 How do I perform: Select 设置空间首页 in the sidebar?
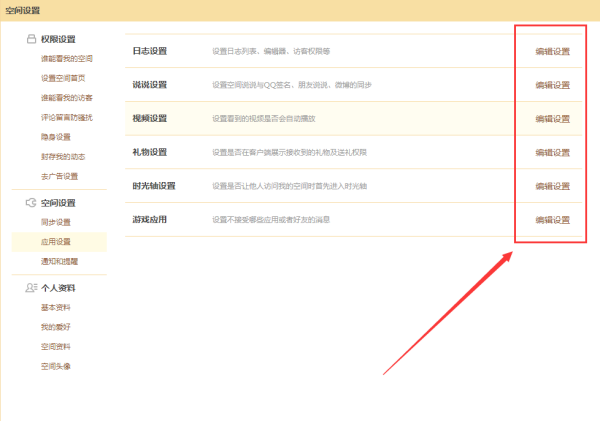pos(63,78)
